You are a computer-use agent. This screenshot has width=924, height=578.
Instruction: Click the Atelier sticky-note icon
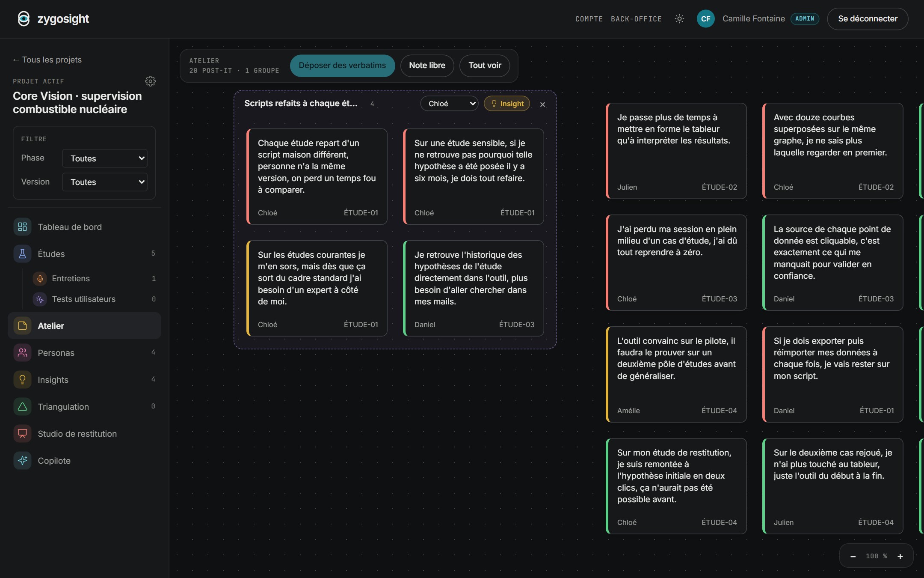[x=22, y=326]
